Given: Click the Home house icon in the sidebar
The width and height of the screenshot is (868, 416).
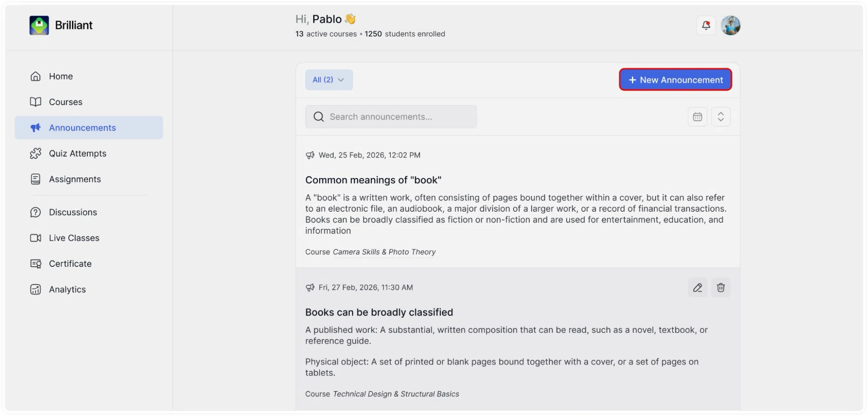Looking at the screenshot, I should coord(36,76).
